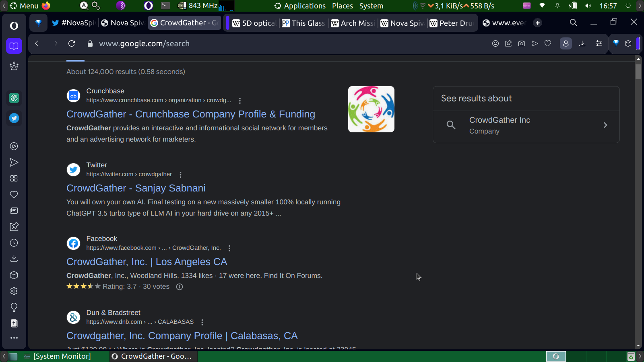Switch to the Arch Missi tab
644x362 pixels.
353,23
